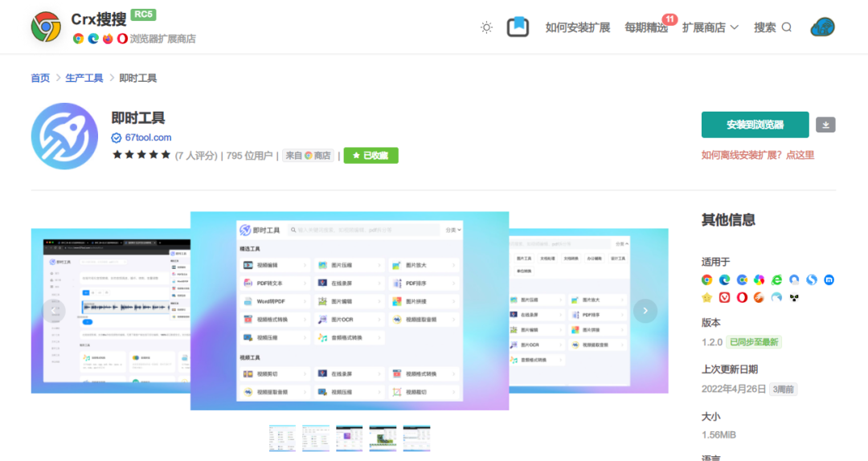Screen dimensions: 868x461
Task: Toggle the light/dark theme sun icon
Action: point(486,27)
